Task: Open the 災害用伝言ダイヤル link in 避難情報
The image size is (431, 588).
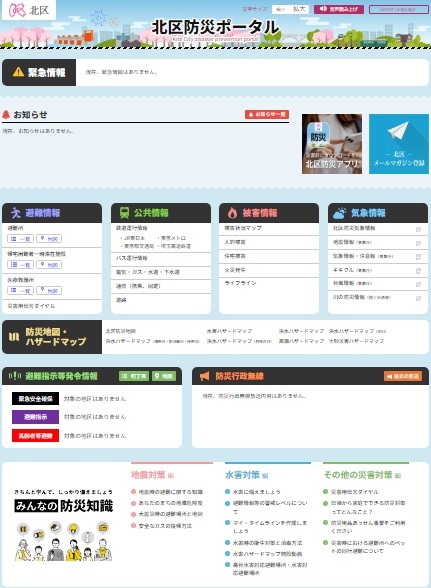Action: (x=31, y=306)
